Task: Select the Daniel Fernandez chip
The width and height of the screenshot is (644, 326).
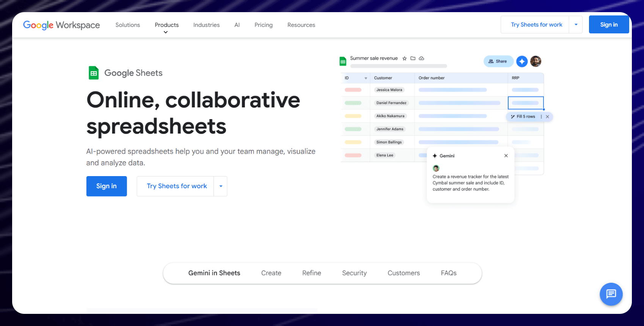Action: coord(391,103)
